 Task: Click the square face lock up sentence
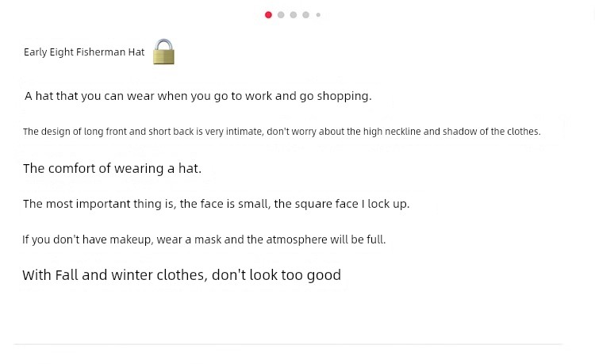point(217,204)
